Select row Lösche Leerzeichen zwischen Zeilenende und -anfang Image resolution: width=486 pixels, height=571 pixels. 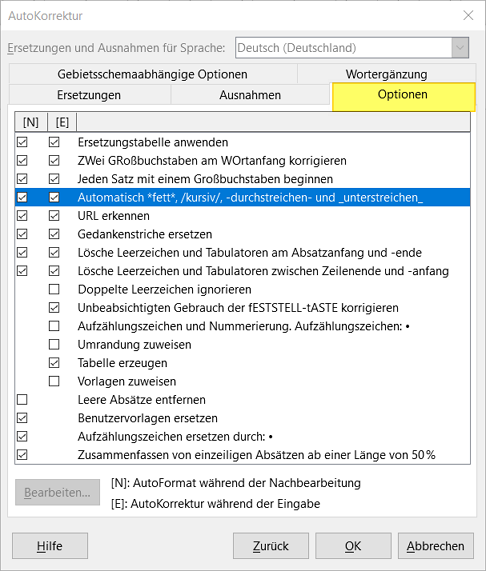pos(263,271)
